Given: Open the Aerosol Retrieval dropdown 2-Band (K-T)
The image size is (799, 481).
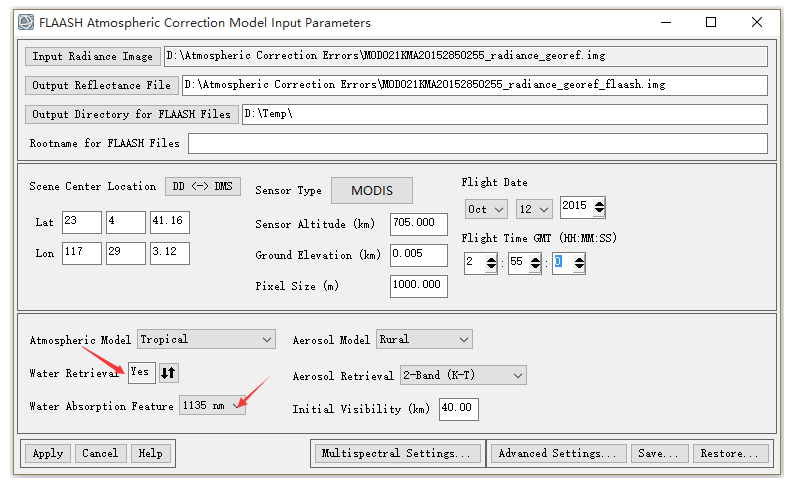Looking at the screenshot, I should coord(463,376).
